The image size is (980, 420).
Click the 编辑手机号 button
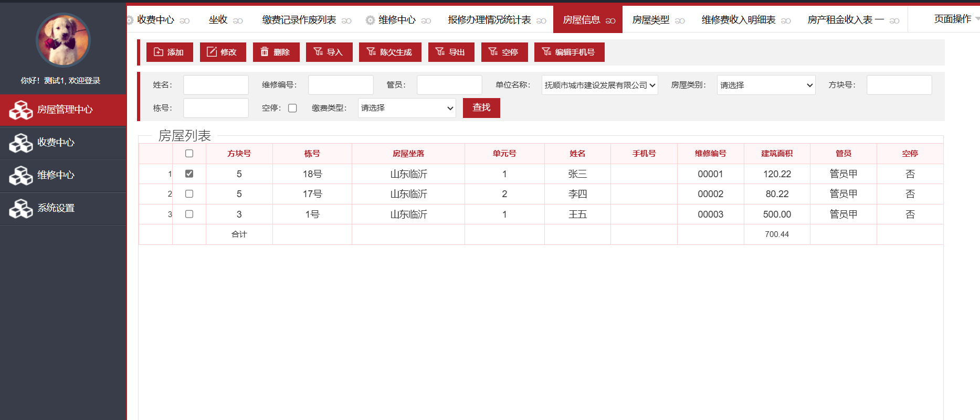[x=569, y=52]
